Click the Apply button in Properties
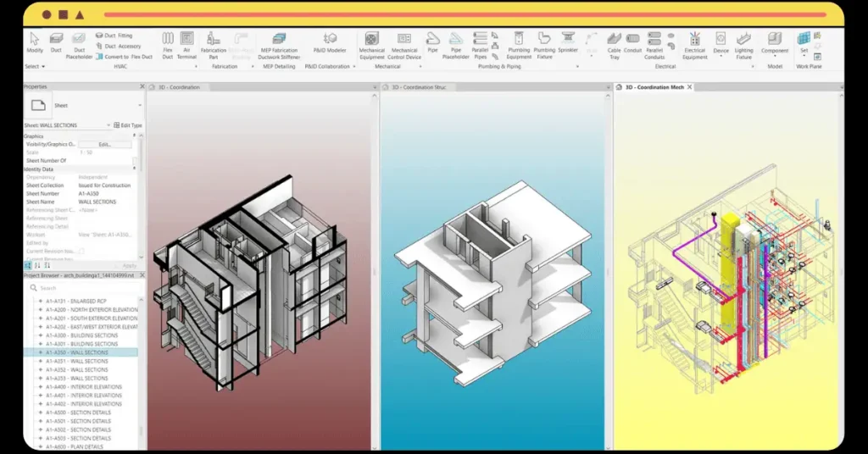 coord(129,266)
